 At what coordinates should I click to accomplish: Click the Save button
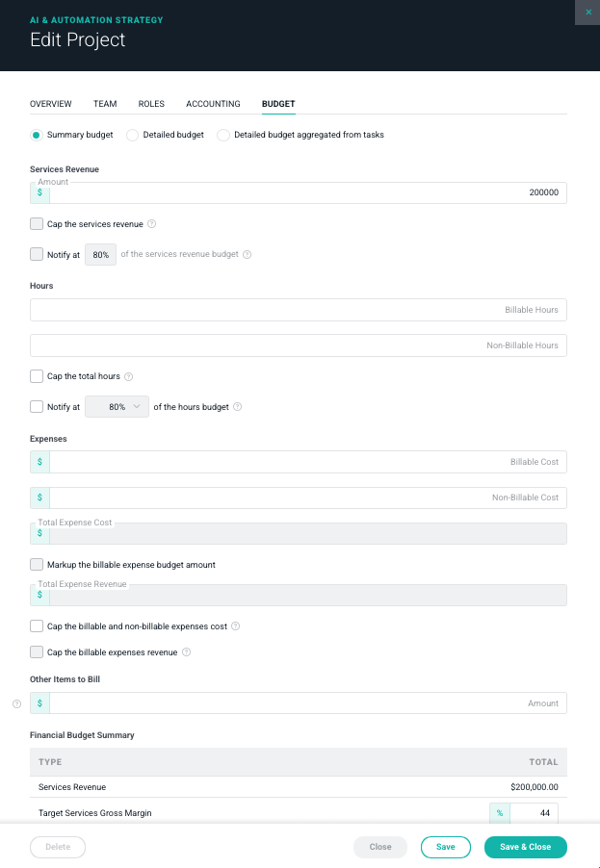[445, 847]
